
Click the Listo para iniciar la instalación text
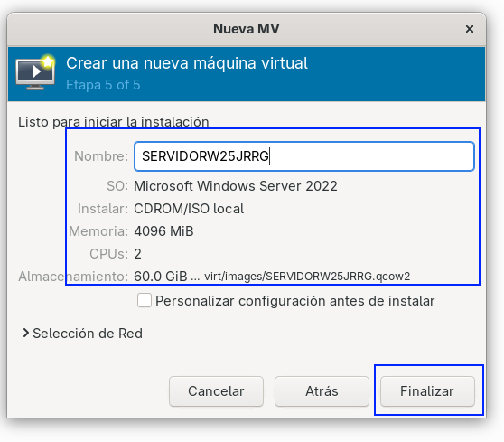coord(114,122)
